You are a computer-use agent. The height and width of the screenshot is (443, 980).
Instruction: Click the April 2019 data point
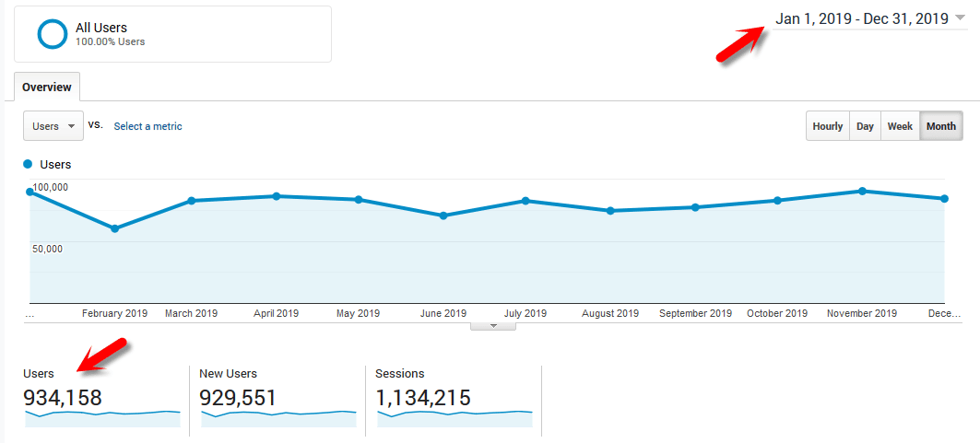276,196
